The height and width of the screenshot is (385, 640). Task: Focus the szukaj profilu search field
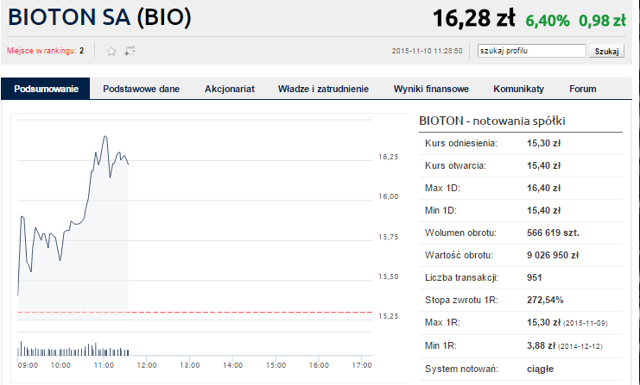[x=532, y=51]
